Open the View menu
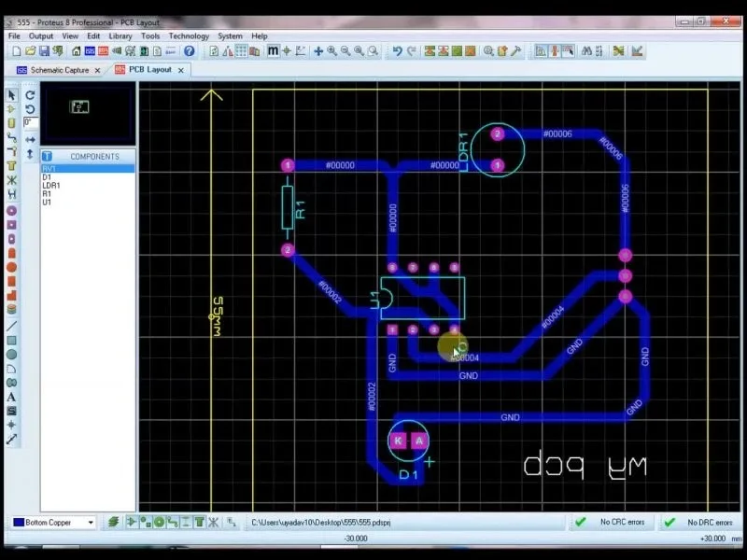 coord(70,36)
